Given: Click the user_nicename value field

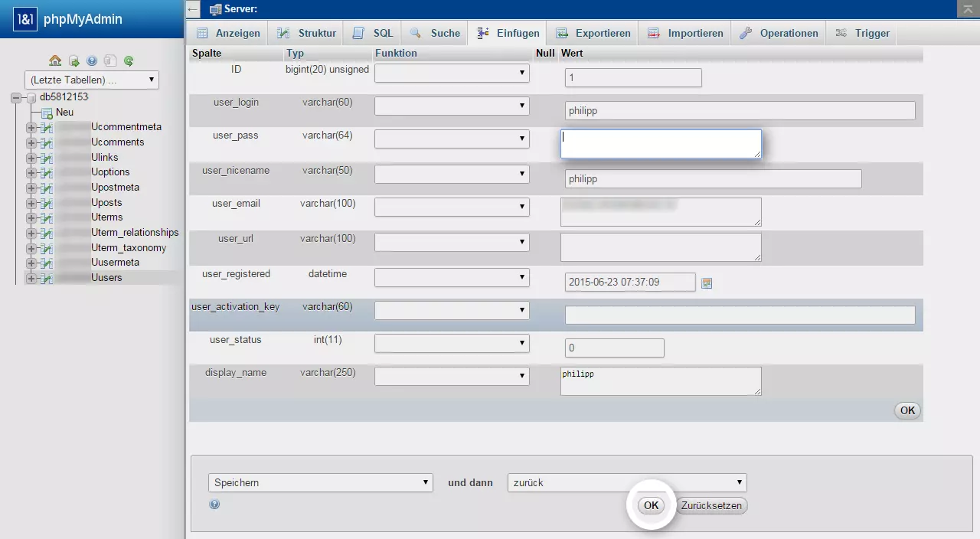Looking at the screenshot, I should [714, 178].
